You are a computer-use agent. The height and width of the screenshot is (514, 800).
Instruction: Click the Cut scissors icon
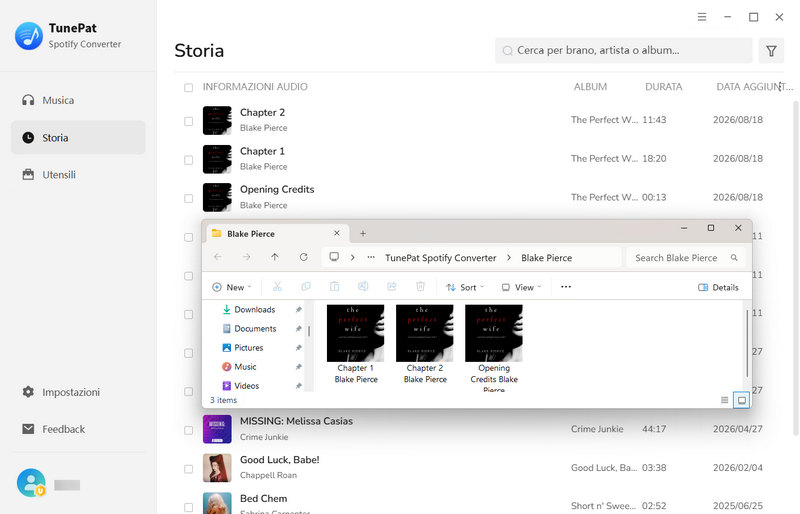[277, 287]
